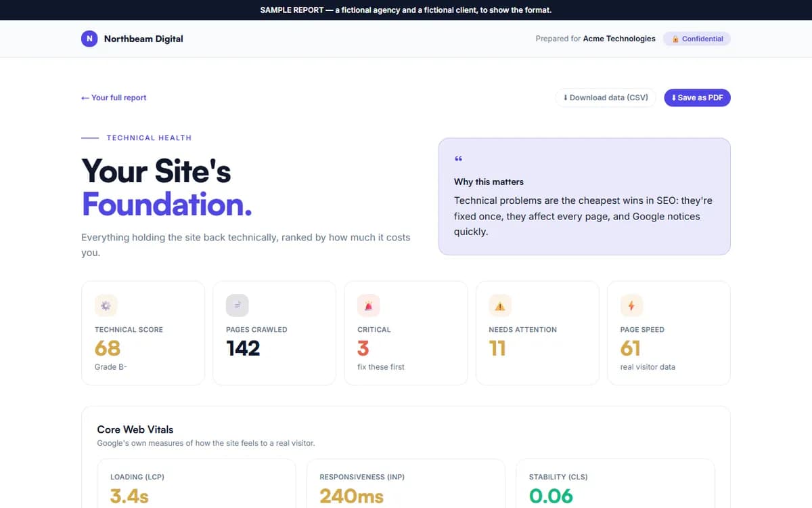812x508 pixels.
Task: Click the 'real visitor data' caption
Action: (648, 367)
